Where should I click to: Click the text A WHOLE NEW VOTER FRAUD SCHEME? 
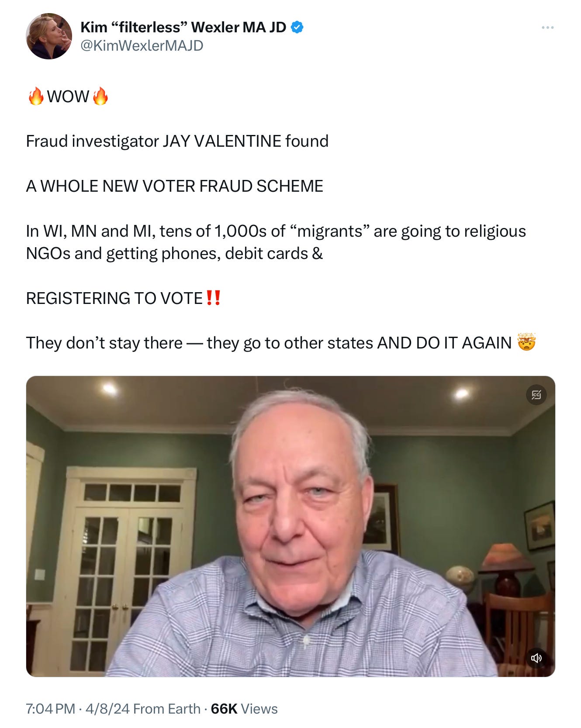[175, 186]
